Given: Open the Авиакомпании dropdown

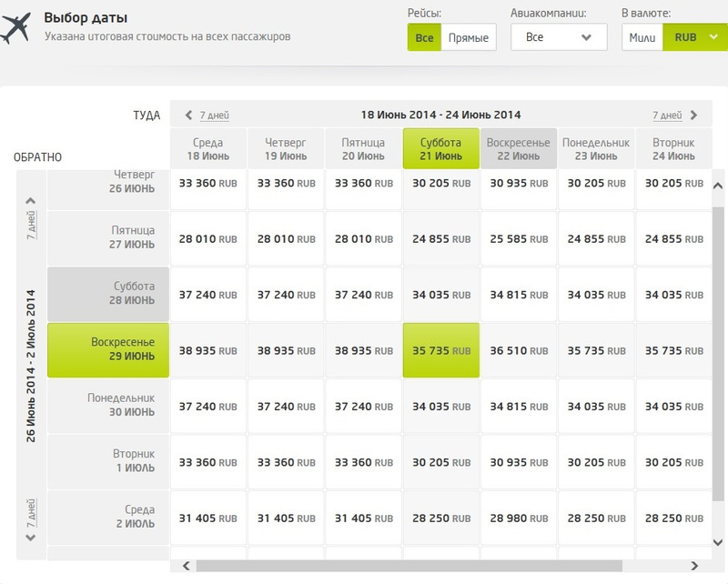Looking at the screenshot, I should (559, 37).
